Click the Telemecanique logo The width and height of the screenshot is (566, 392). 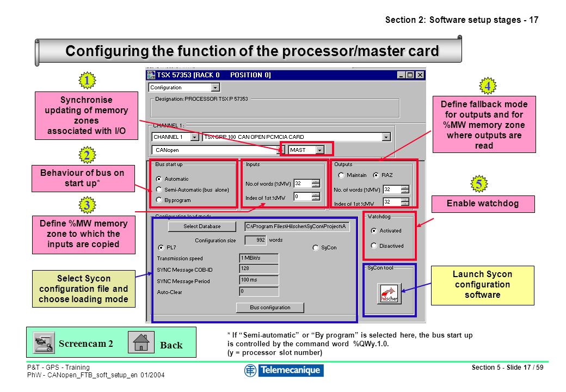coord(284,370)
